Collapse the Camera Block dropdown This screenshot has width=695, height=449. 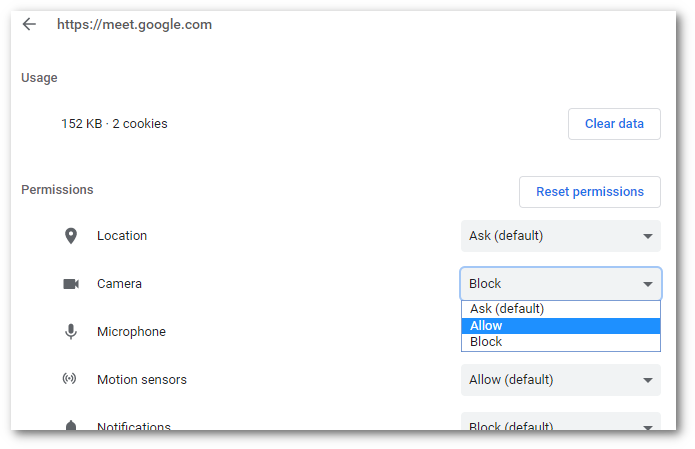561,284
